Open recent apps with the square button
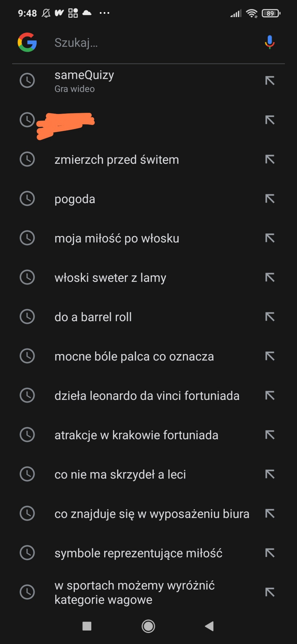Image resolution: width=297 pixels, height=644 pixels. tap(87, 626)
